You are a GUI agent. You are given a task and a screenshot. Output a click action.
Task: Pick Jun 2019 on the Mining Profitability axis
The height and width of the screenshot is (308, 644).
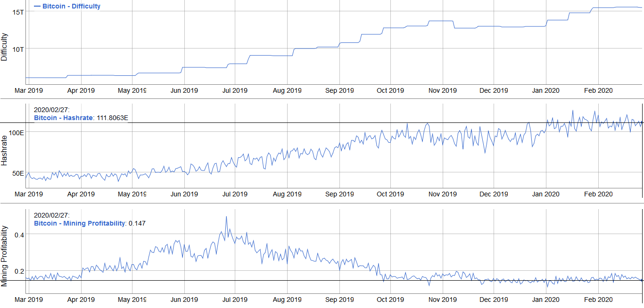[184, 300]
